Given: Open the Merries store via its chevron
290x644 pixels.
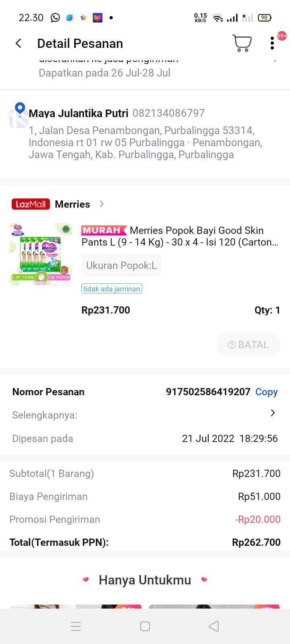Looking at the screenshot, I should [x=102, y=204].
